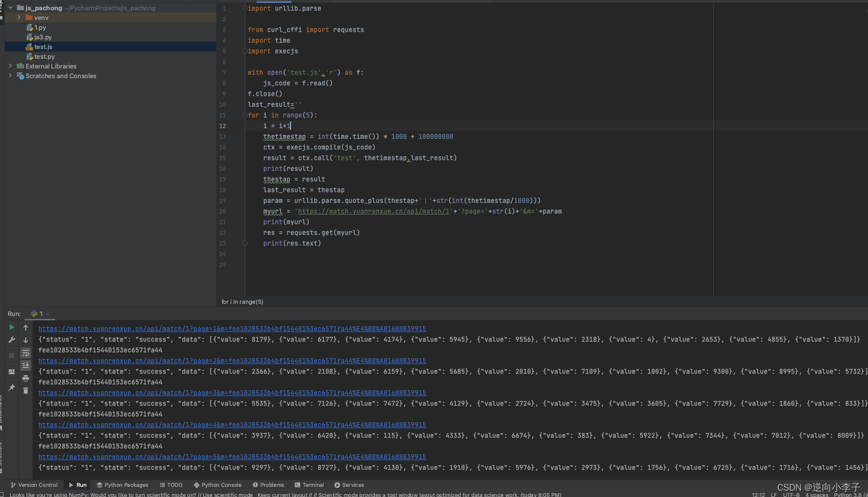
Task: Click js_pachong project folder icon
Action: tap(20, 8)
